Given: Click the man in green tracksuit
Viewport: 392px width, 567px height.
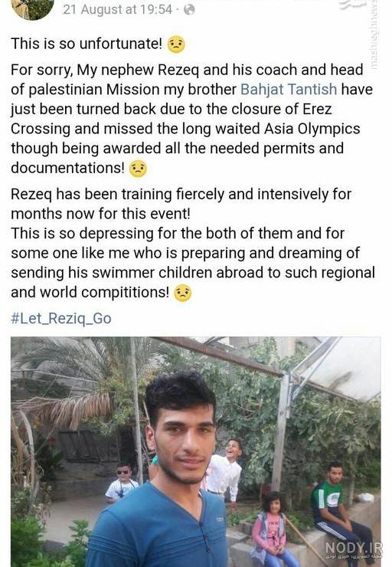Looking at the screenshot, I should [338, 506].
